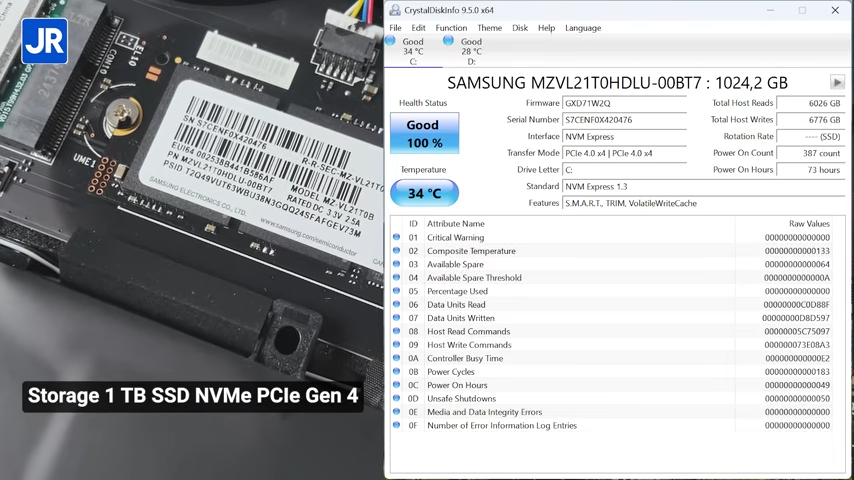Click the Serial Number field S7CENF0X420476
Viewport: 854px width, 480px height.
point(624,120)
